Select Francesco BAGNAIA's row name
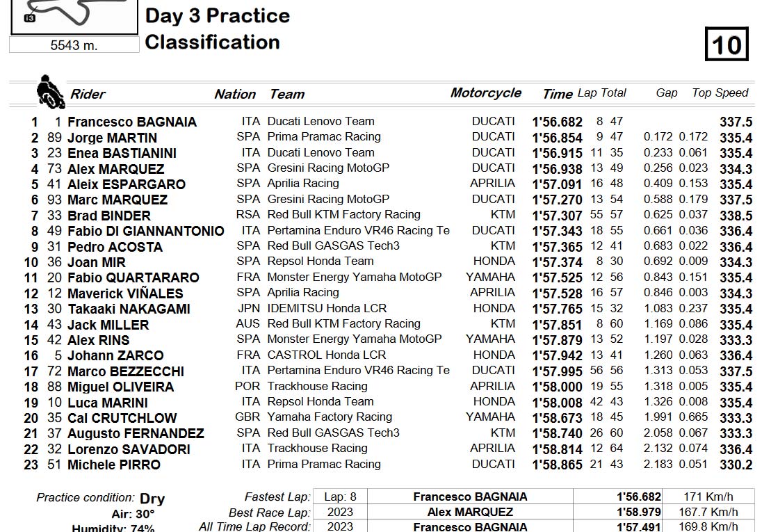 coord(132,122)
